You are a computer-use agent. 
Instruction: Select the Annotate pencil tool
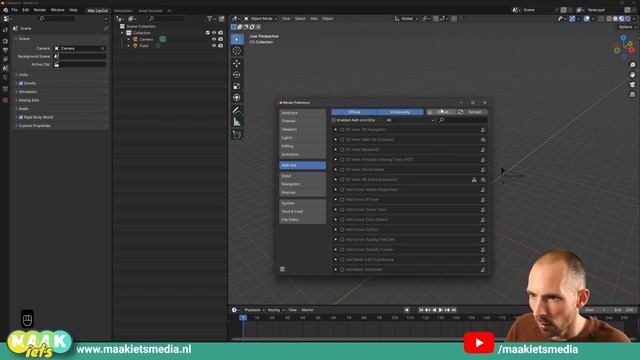click(x=237, y=111)
